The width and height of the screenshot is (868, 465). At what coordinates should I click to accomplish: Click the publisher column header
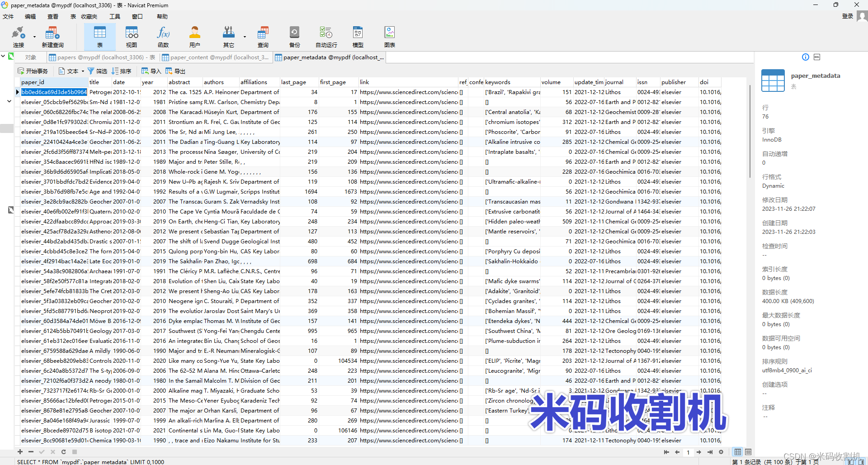coord(679,82)
